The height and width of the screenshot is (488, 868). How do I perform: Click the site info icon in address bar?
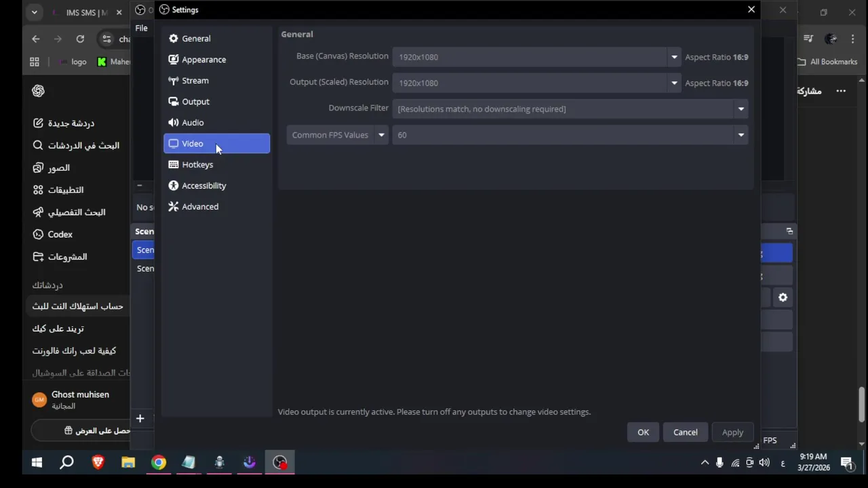point(106,39)
